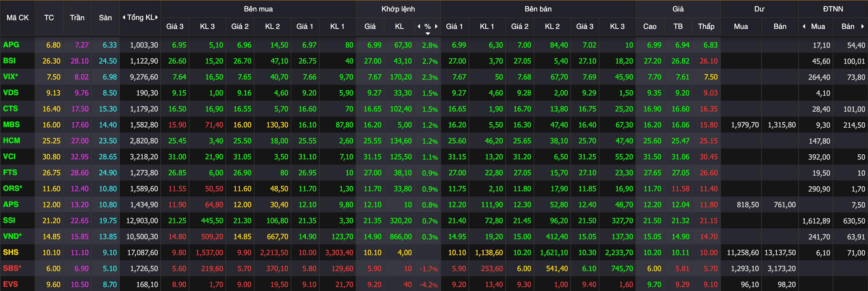
Task: Click SHS surplus buy value 11,258,60
Action: [743, 253]
